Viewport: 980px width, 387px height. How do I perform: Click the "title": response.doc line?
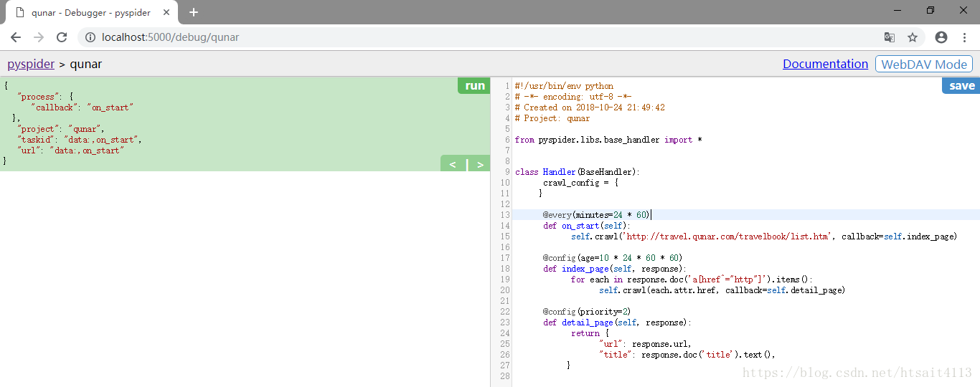(x=687, y=355)
